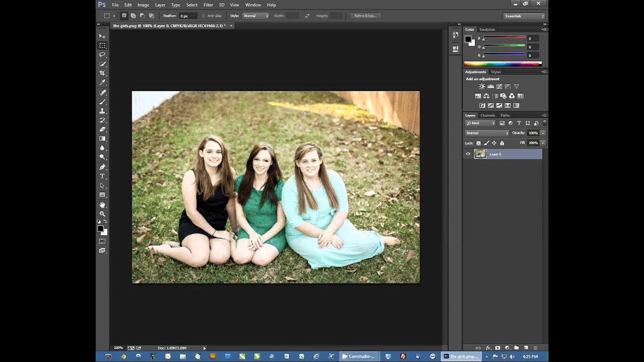Click Add to selection mode button
The image size is (644, 362).
pos(133,16)
